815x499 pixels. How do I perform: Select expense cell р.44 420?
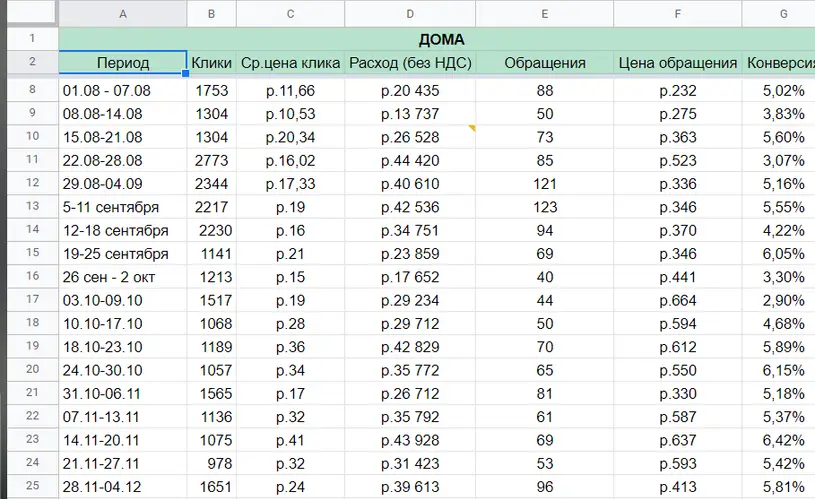410,161
